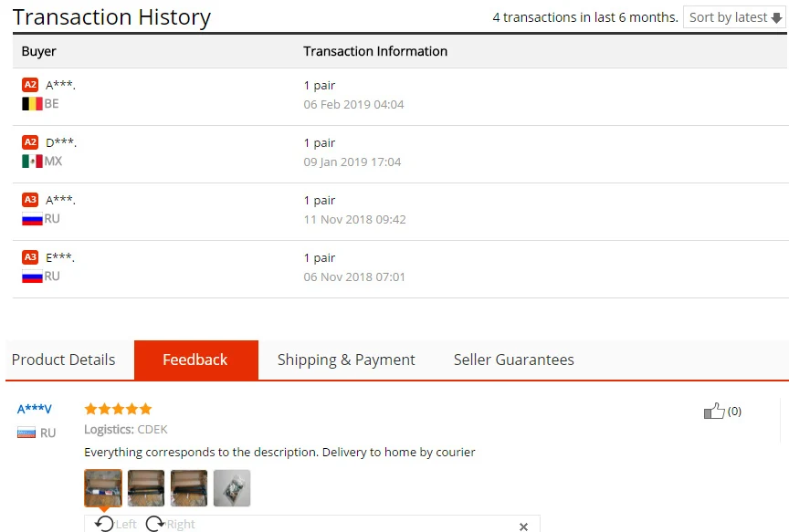Viewport: 789px width, 532px height.
Task: Click the Mexico flag icon beside MX
Action: [32, 162]
